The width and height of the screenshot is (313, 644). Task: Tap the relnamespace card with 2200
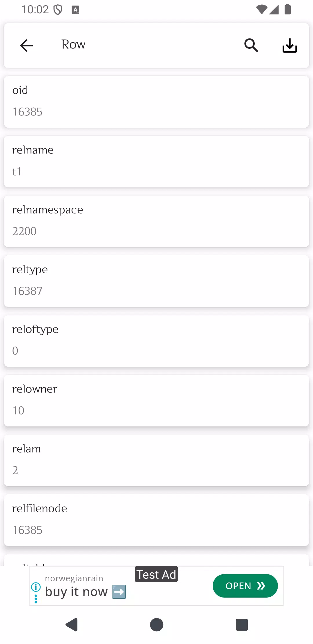click(156, 221)
